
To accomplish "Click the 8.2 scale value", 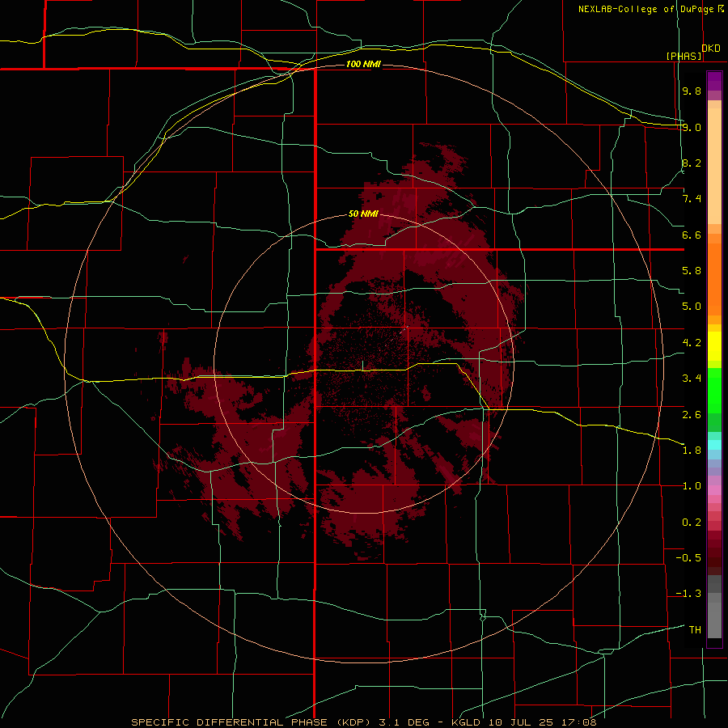I will pyautogui.click(x=692, y=163).
